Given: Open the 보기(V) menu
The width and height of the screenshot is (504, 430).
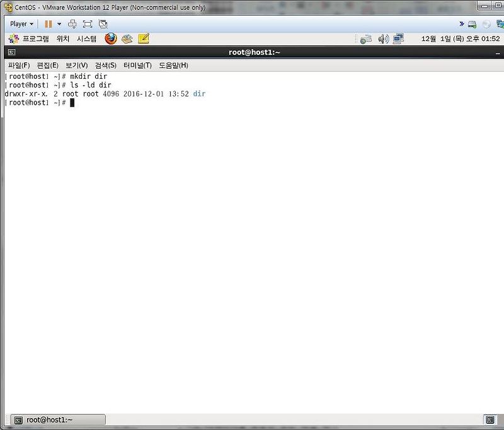Looking at the screenshot, I should 76,66.
